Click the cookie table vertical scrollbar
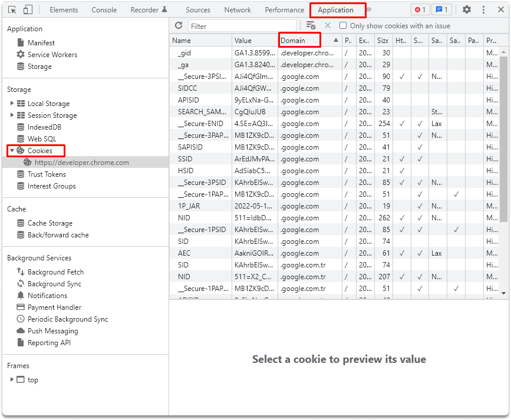Screen dimensions: 511x420 504,140
